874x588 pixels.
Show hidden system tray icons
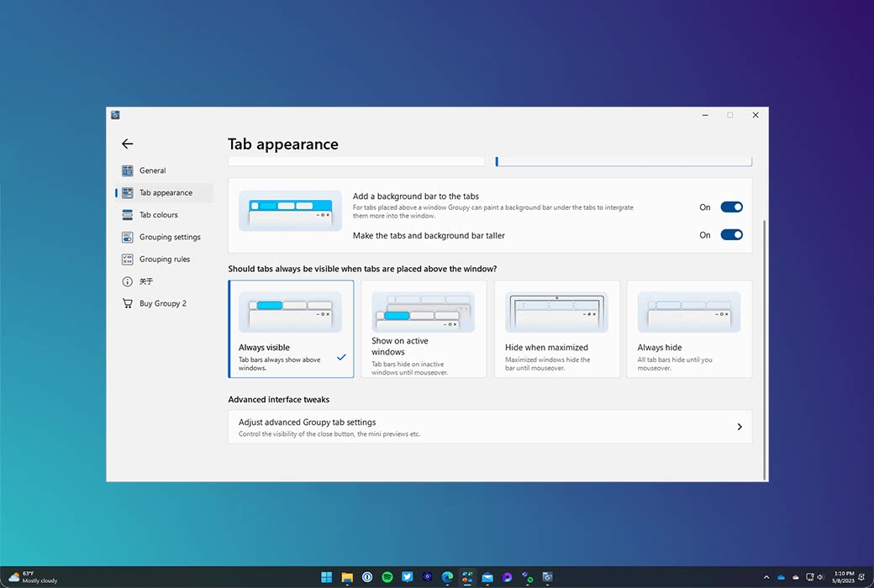[x=766, y=577]
